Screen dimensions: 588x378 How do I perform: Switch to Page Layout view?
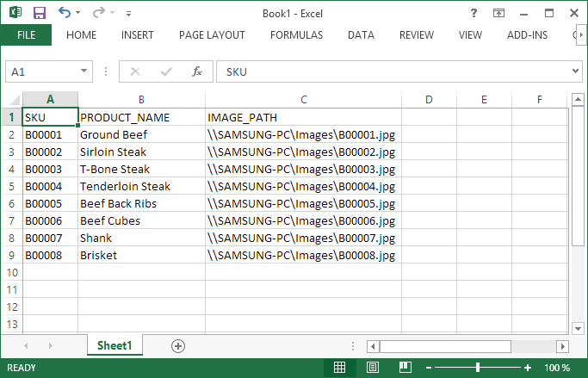click(x=372, y=368)
